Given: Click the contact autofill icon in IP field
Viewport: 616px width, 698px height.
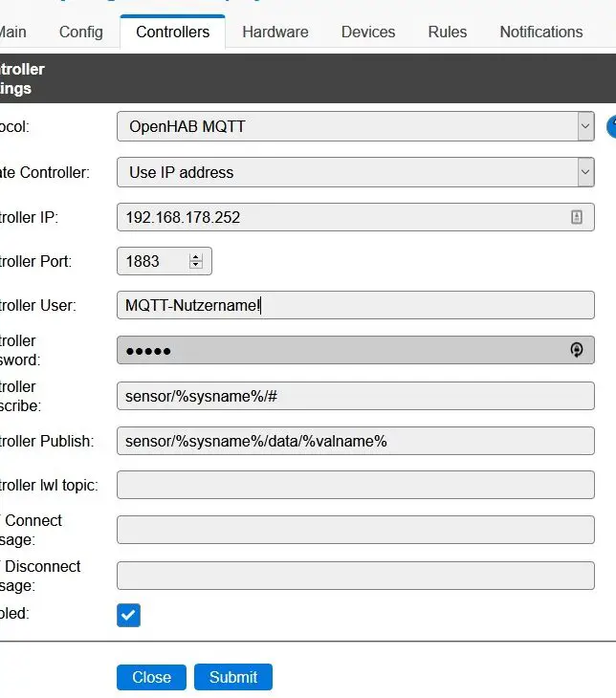Looking at the screenshot, I should click(x=577, y=217).
